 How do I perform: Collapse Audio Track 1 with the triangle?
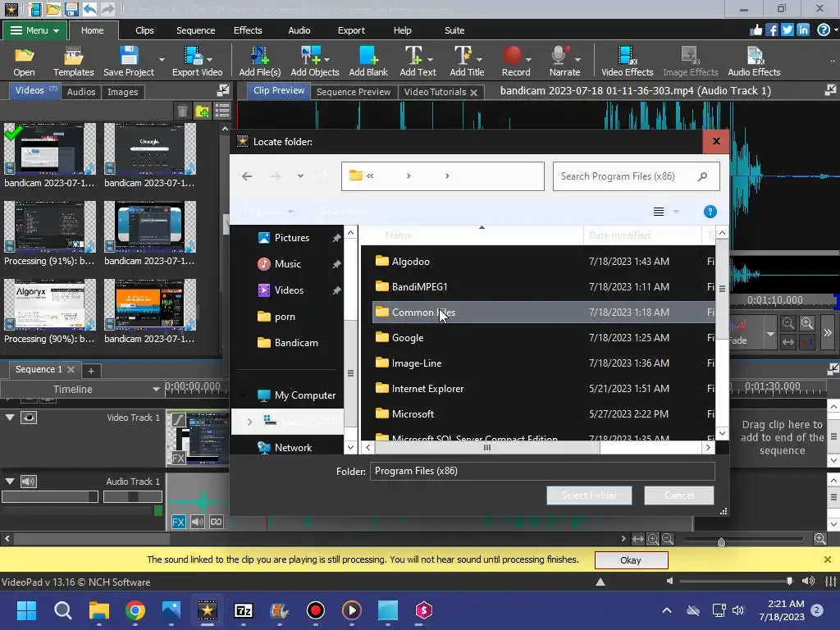pos(10,481)
